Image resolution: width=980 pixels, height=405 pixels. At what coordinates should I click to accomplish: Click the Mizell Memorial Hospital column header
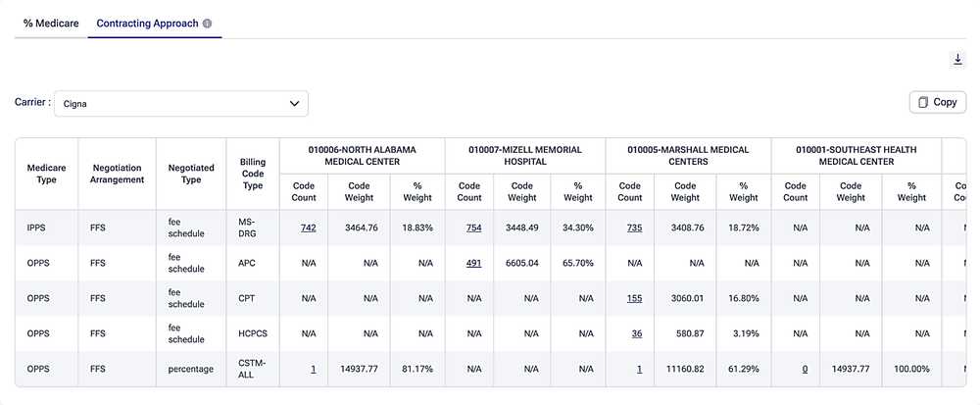(525, 156)
